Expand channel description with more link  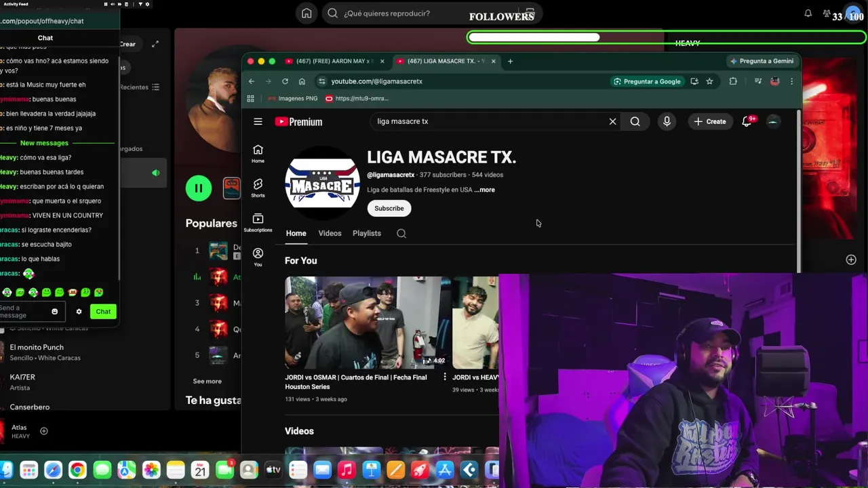(x=485, y=190)
